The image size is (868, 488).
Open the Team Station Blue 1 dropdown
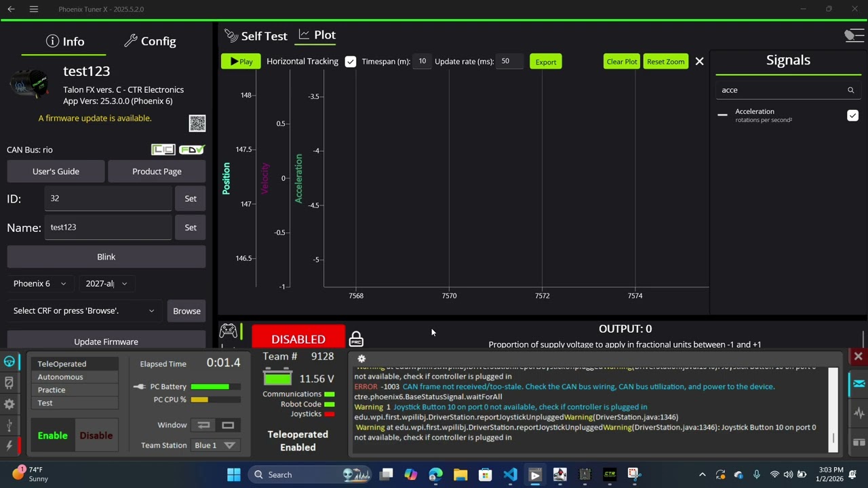215,445
